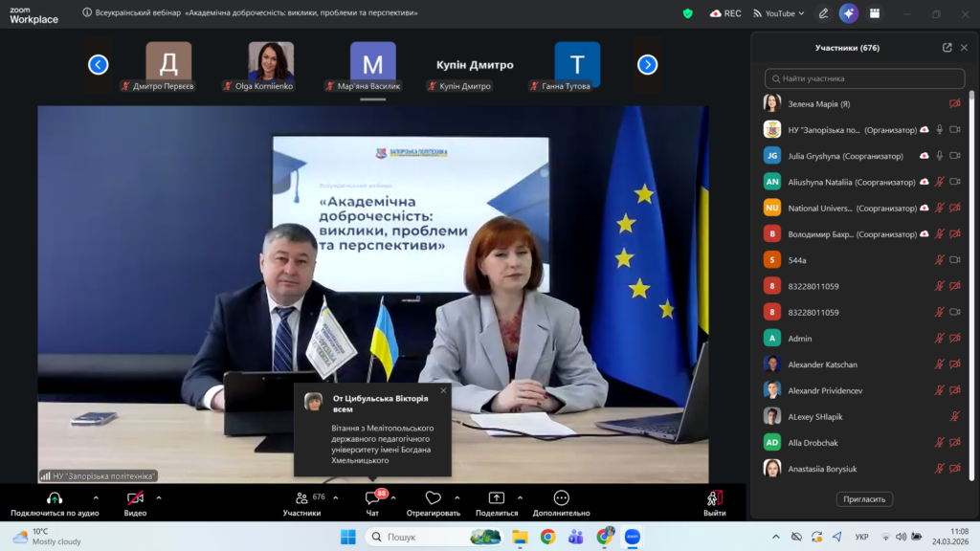
Task: Click the Отреагировать heart icon
Action: pos(433,499)
